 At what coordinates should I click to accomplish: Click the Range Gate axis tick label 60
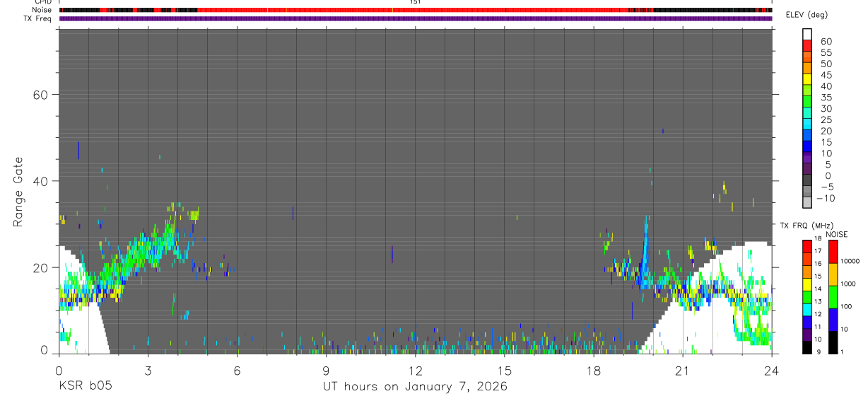39,95
